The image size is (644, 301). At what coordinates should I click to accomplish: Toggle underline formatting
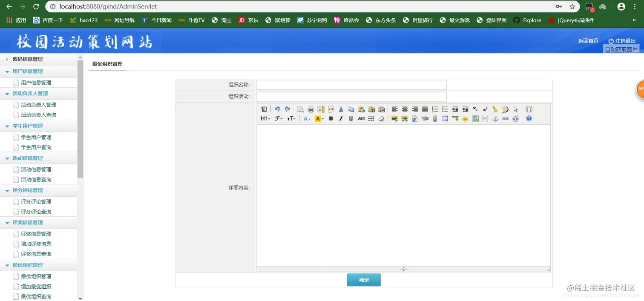tap(350, 118)
